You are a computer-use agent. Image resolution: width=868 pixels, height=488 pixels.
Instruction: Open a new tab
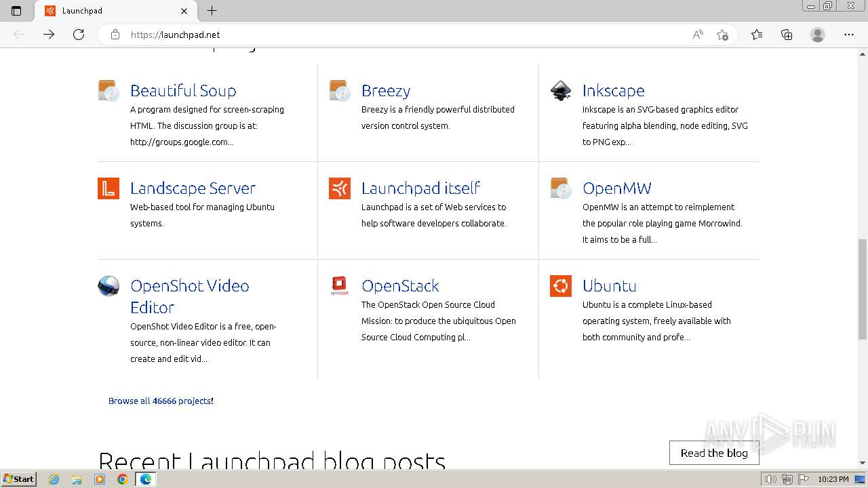(212, 11)
